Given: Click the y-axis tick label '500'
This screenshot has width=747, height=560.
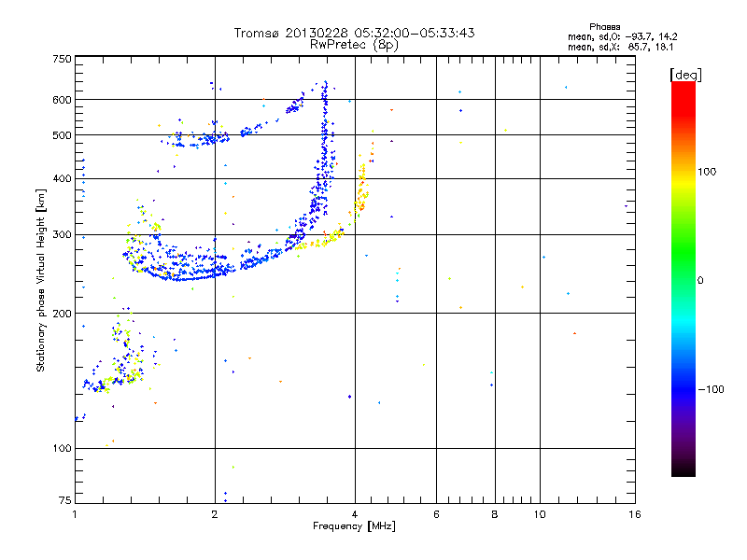Looking at the screenshot, I should (x=63, y=135).
